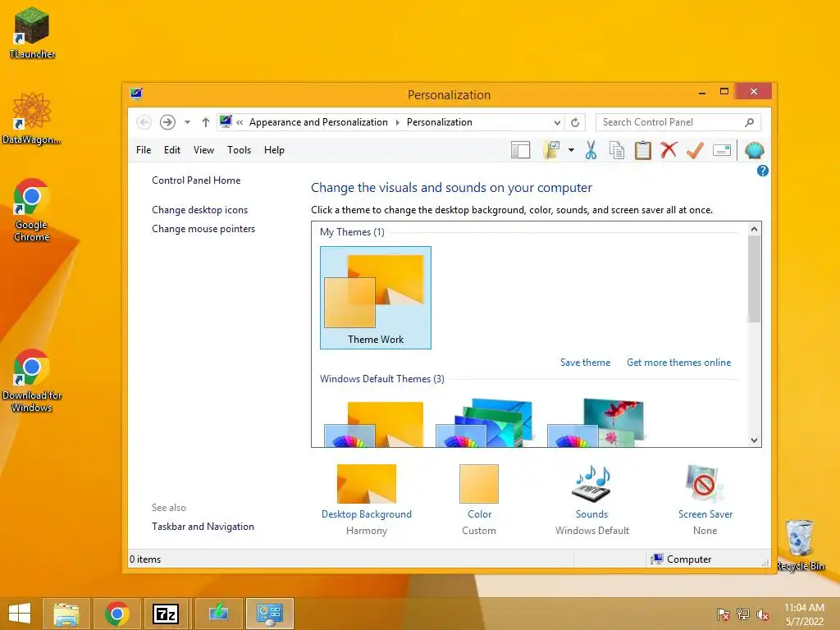Open the Tools menu
Image resolution: width=840 pixels, height=630 pixels.
click(x=239, y=150)
